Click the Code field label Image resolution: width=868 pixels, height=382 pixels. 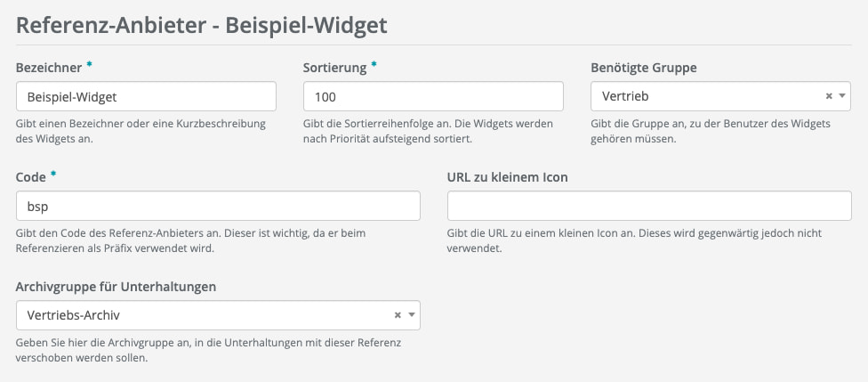(x=34, y=177)
